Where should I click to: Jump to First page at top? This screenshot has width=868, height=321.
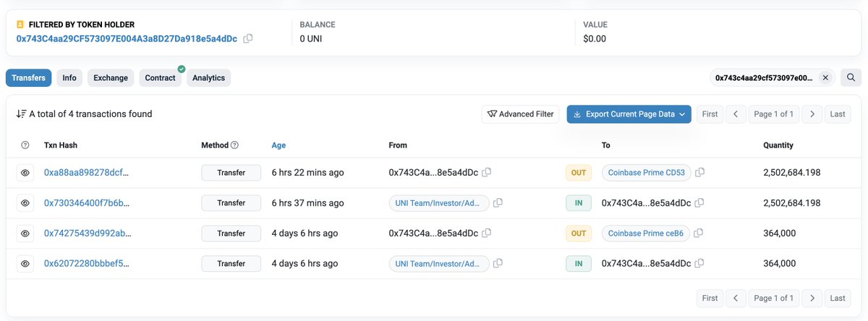(x=710, y=114)
